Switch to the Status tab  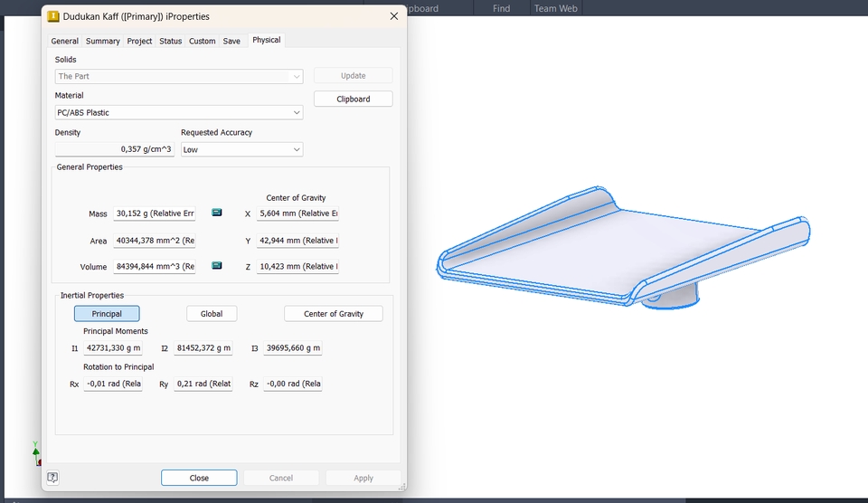click(x=171, y=41)
